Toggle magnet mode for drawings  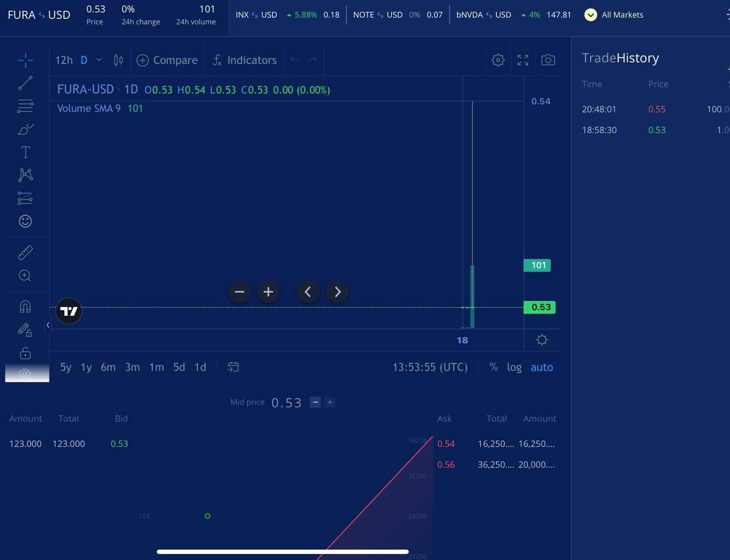[25, 306]
